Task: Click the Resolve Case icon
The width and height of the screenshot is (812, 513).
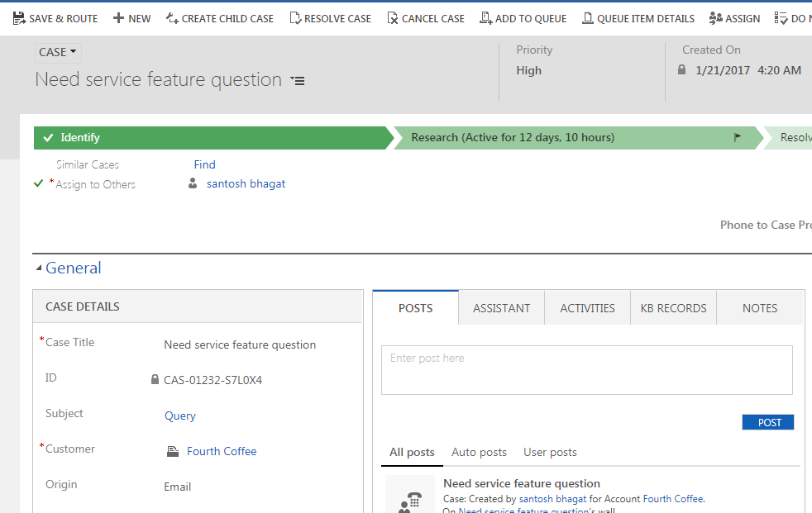Action: [295, 18]
